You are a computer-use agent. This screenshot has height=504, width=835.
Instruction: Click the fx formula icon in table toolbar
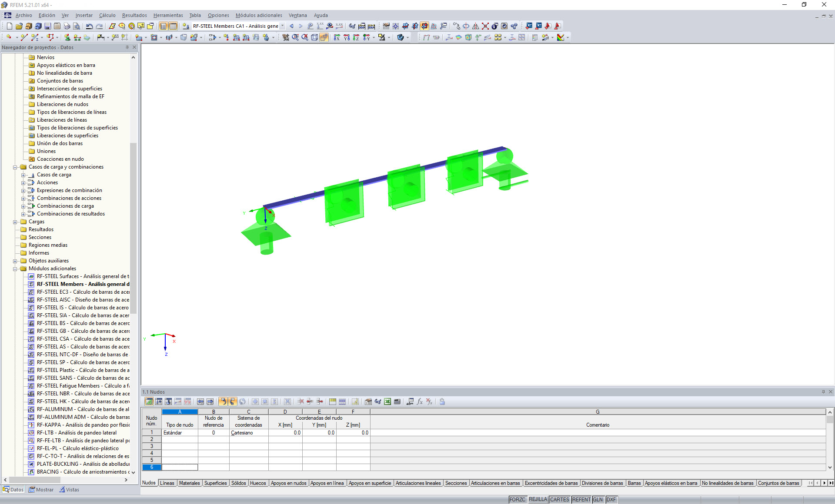click(420, 401)
